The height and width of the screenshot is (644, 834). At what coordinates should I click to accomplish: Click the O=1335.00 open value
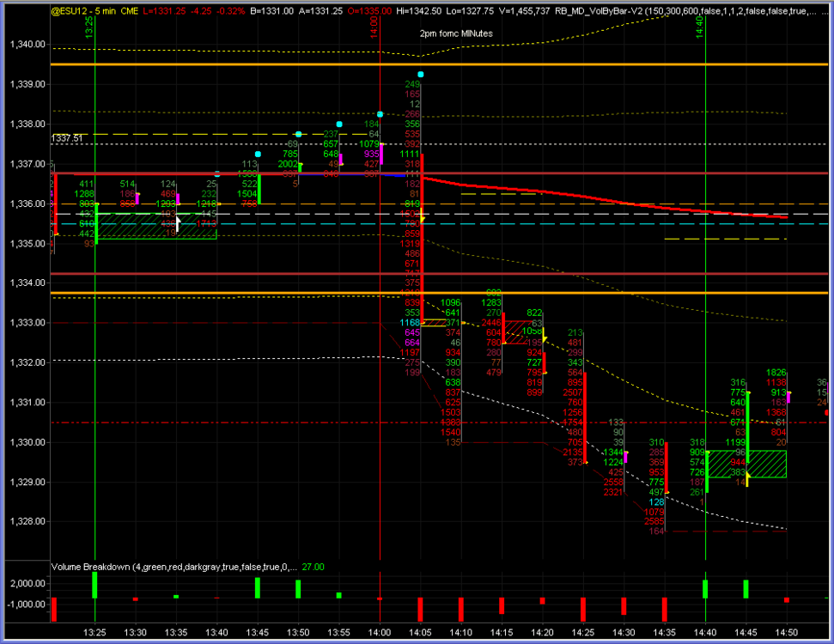tap(369, 11)
